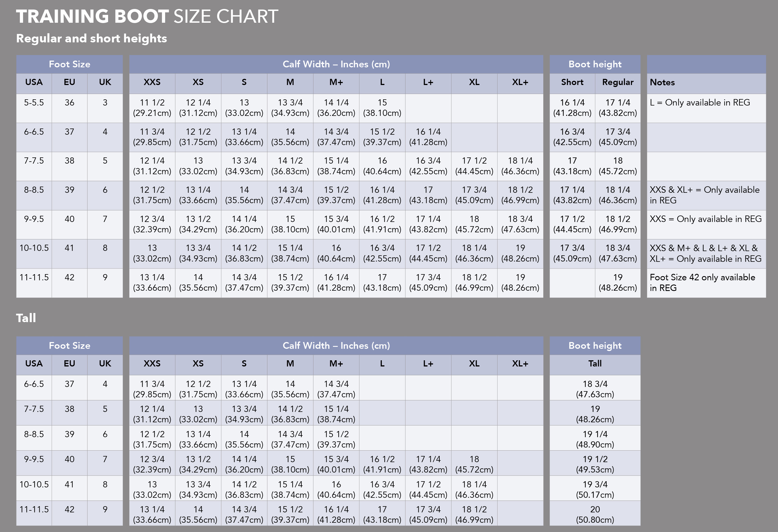Click the "Tall" section heading above second table

point(26,318)
